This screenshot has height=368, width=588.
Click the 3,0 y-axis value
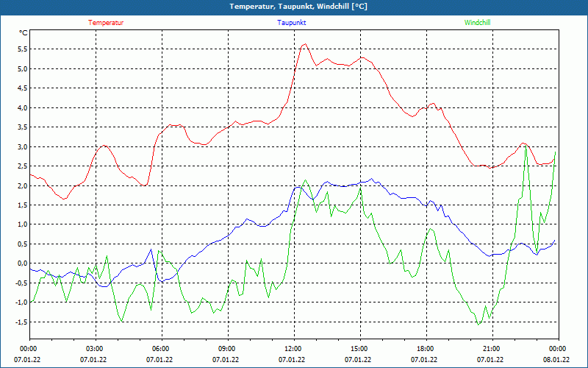[x=23, y=146]
